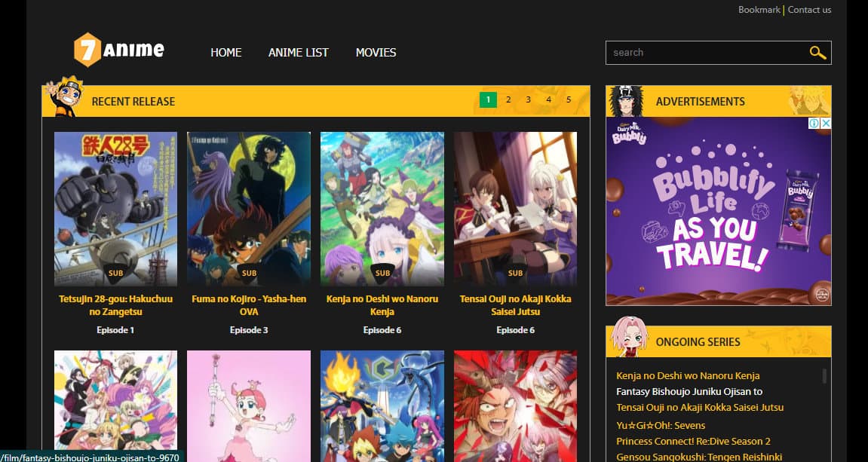Switch to page 3 of recent releases
868x462 pixels.
(528, 100)
